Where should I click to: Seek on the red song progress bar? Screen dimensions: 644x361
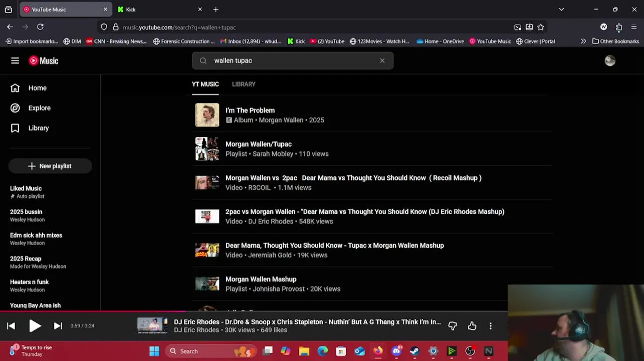coord(254,311)
